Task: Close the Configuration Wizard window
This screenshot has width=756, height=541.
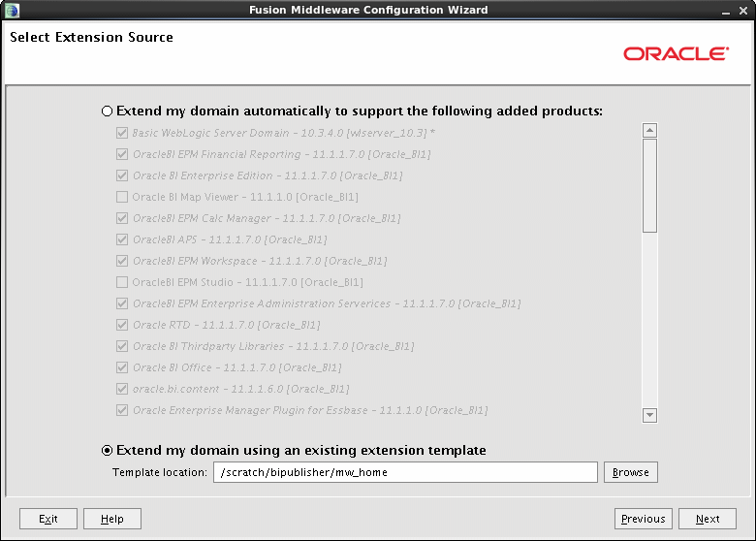Action: coord(743,11)
